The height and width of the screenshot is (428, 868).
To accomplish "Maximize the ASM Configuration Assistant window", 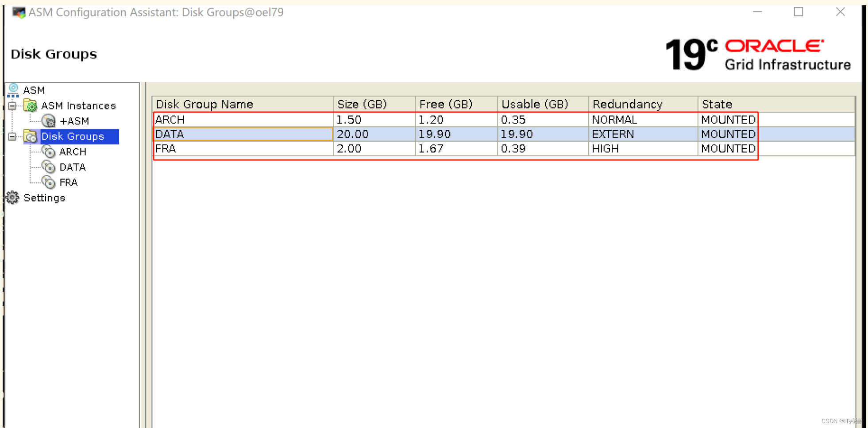I will [x=799, y=12].
